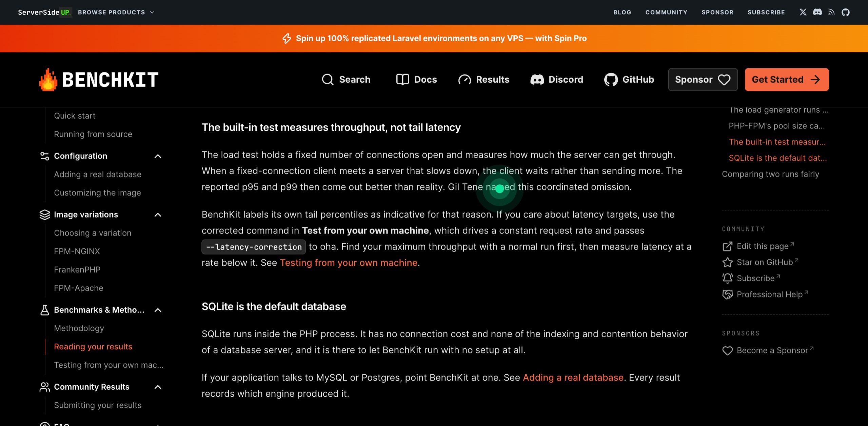Open the Subscribe item in top bar
This screenshot has height=426, width=868.
tap(766, 12)
